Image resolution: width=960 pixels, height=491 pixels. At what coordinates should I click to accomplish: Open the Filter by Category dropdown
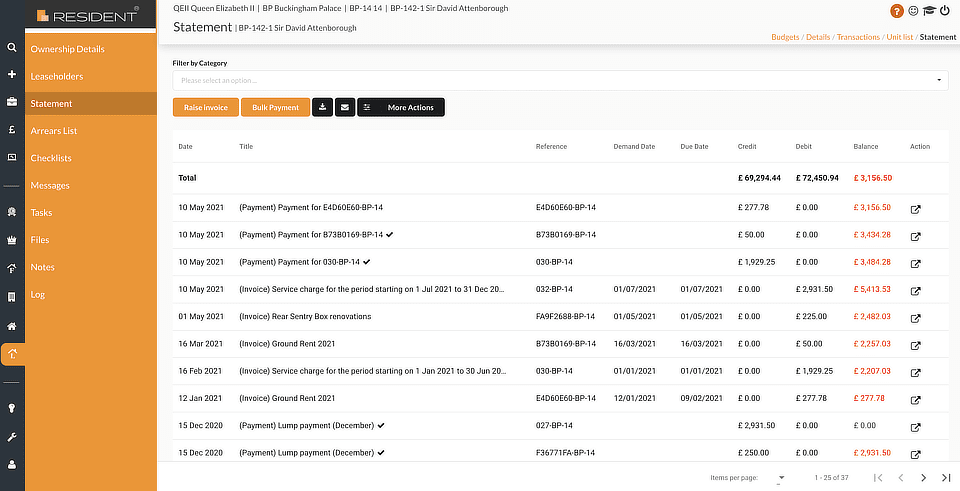pos(560,80)
